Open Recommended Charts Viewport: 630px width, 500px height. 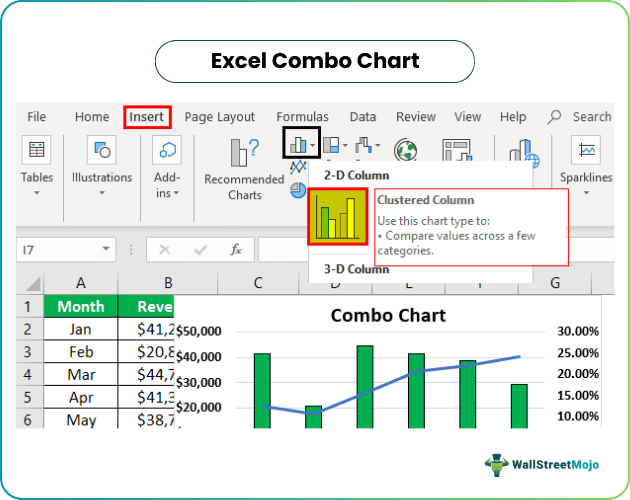coord(245,169)
